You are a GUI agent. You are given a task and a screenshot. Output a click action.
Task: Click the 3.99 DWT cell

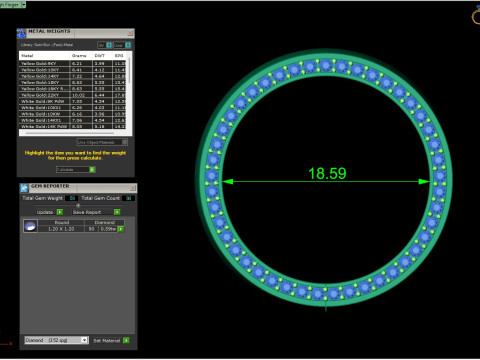click(102, 63)
